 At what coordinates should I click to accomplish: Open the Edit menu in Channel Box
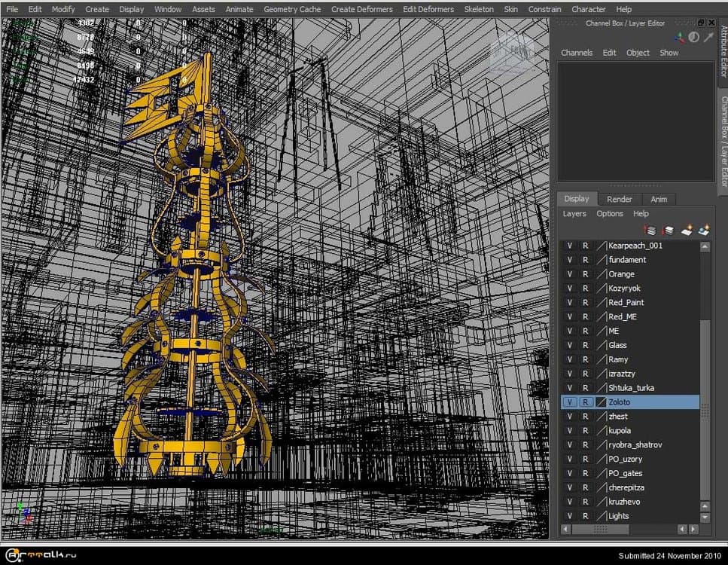pos(609,53)
